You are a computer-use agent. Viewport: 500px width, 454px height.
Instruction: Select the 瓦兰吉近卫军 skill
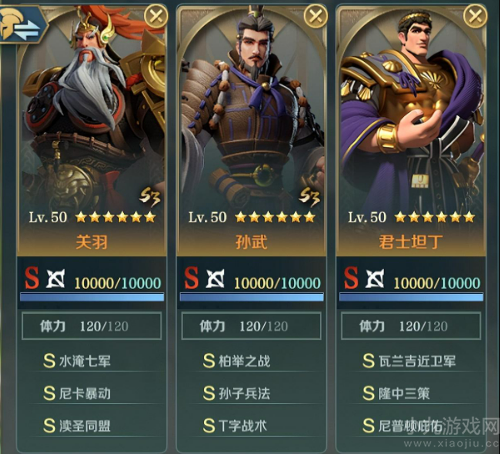point(411,361)
